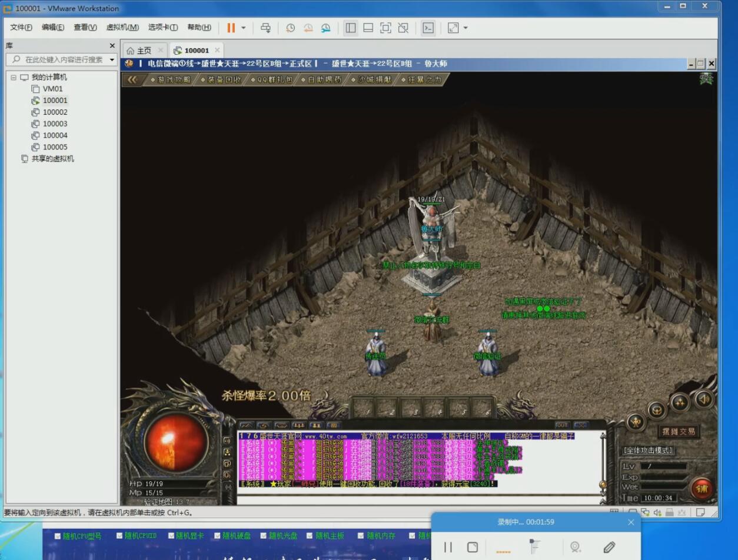
Task: Click the game window's top-right green emblem icon
Action: 706,79
